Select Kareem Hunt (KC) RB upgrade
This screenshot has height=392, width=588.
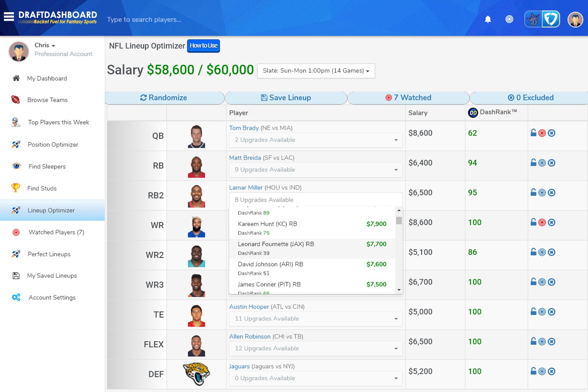pos(312,228)
